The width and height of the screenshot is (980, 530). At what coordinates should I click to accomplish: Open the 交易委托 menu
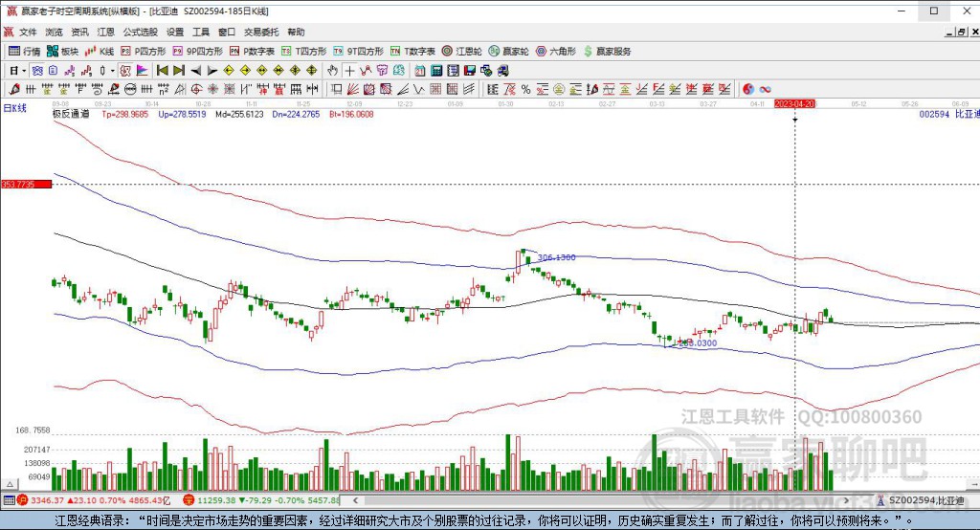point(261,32)
